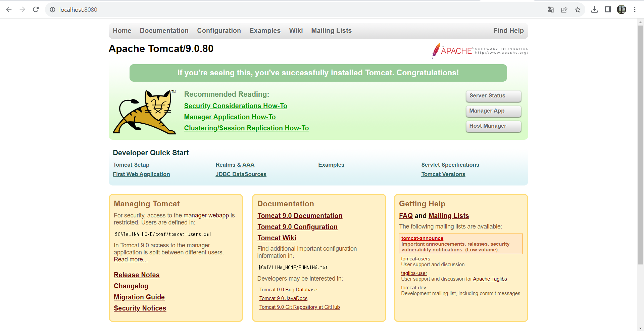
Task: Open the Release Notes link
Action: coord(137,275)
